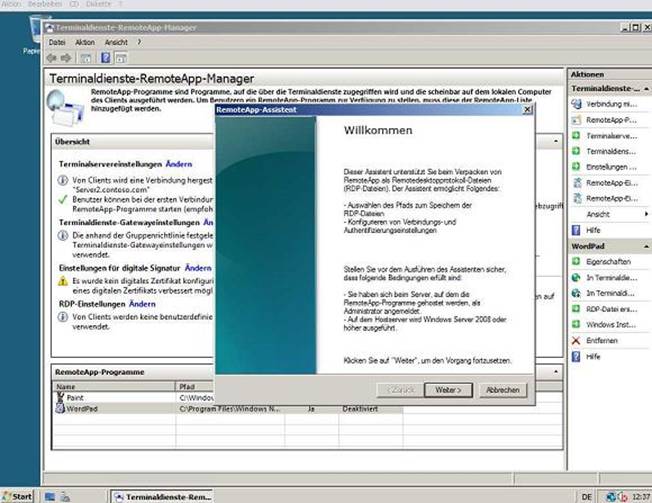Click the info icon beside 'Die anhand der Gruppenrichtlinie'
The width and height of the screenshot is (652, 503).
[x=62, y=235]
